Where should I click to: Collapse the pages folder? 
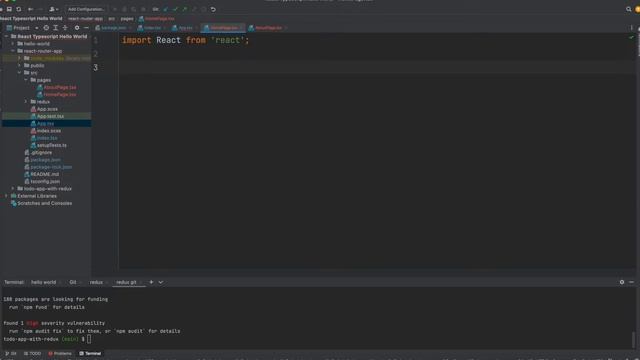(26, 80)
